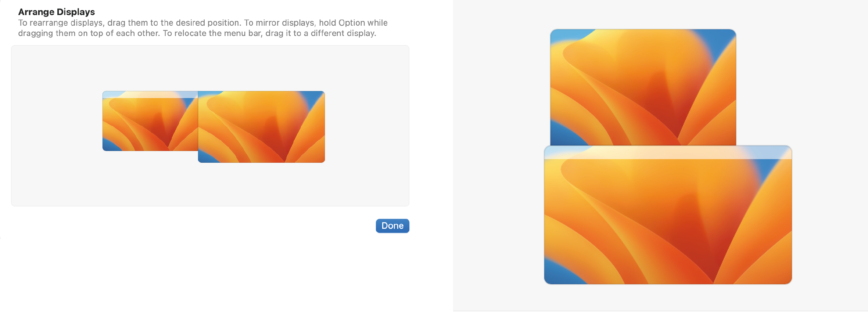Image resolution: width=868 pixels, height=314 pixels.
Task: Click the word Option in the instructions
Action: [x=352, y=23]
